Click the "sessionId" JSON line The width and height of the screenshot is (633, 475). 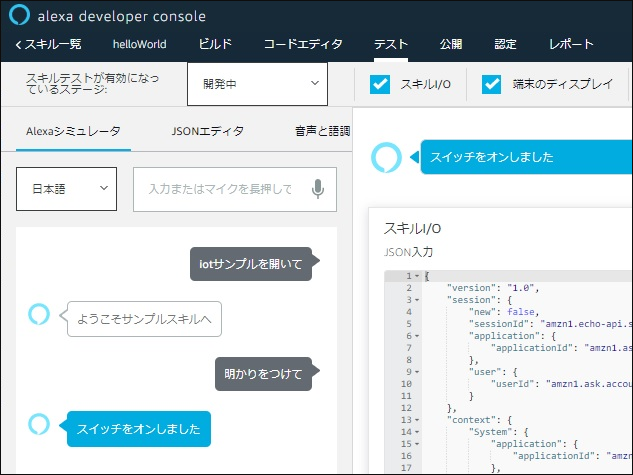point(550,324)
